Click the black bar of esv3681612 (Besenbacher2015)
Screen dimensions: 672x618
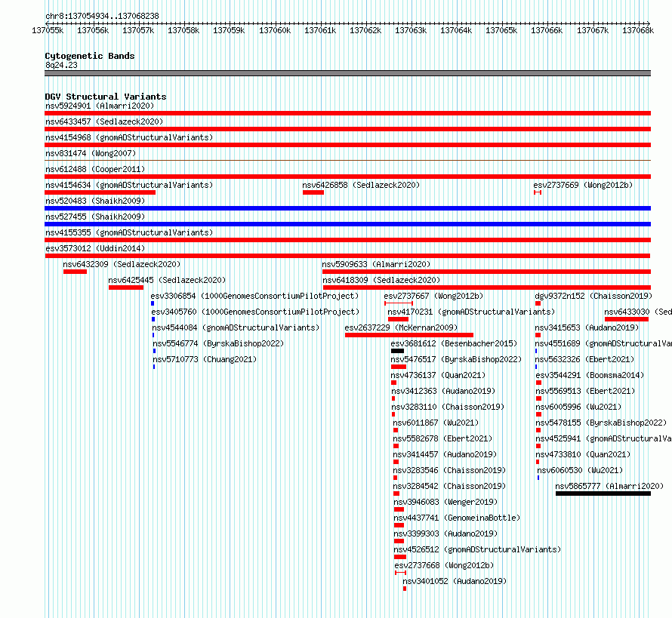(x=397, y=351)
